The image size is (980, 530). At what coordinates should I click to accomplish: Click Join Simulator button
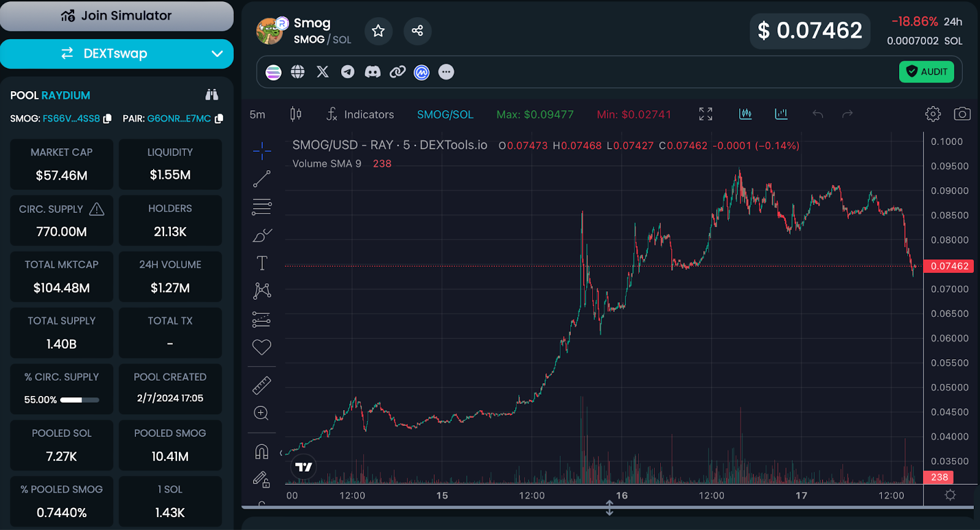point(116,16)
